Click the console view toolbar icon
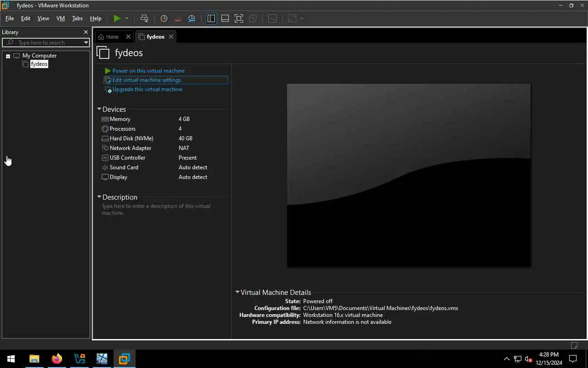Image resolution: width=588 pixels, height=368 pixels. point(272,18)
